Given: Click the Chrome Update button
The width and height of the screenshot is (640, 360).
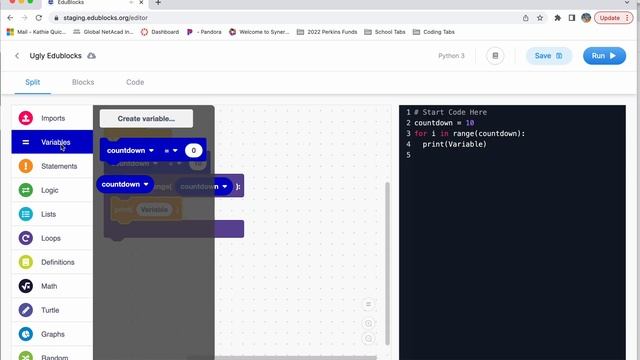Looking at the screenshot, I should click(x=613, y=18).
